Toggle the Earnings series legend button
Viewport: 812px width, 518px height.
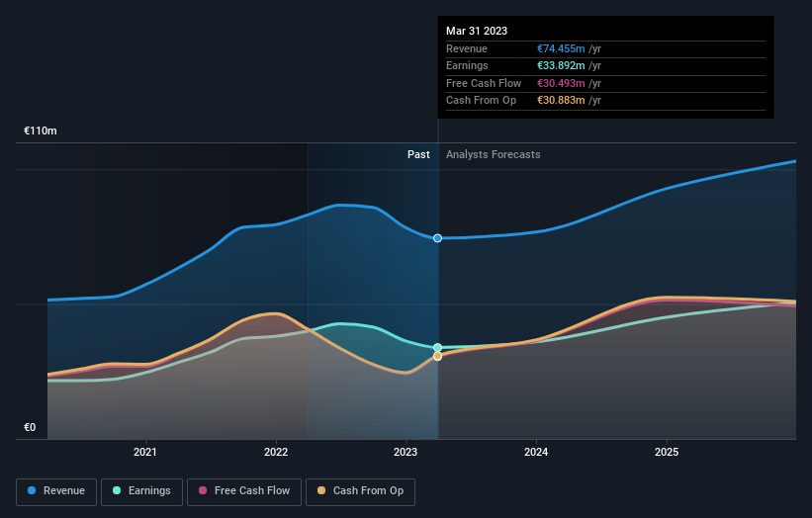141,491
